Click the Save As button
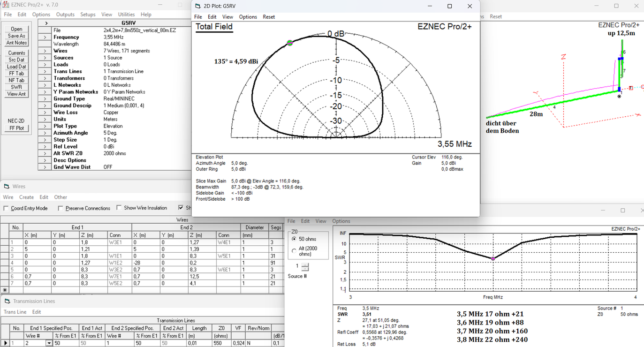Screen dimensions: 644x347 click(16, 36)
